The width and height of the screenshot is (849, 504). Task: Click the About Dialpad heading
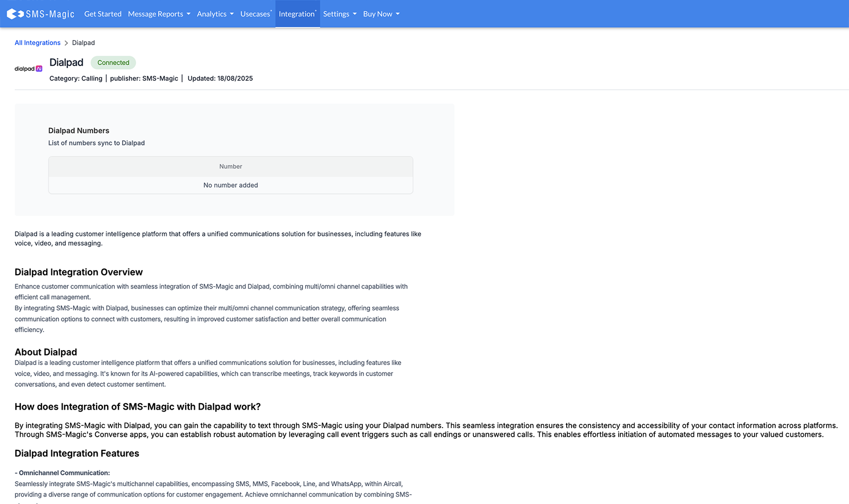pos(46,352)
